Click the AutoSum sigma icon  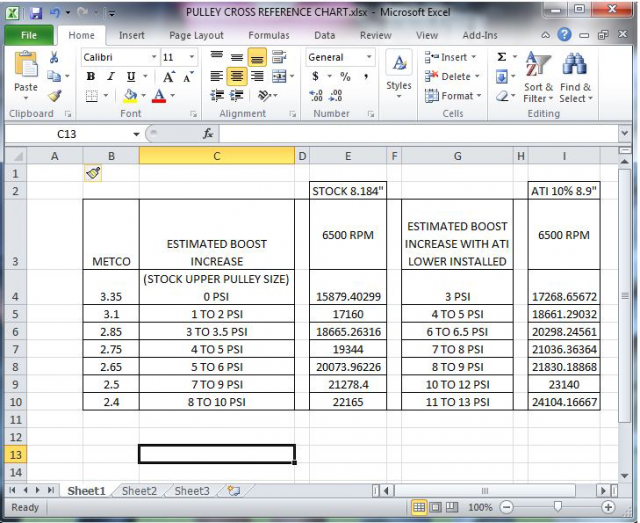(501, 58)
